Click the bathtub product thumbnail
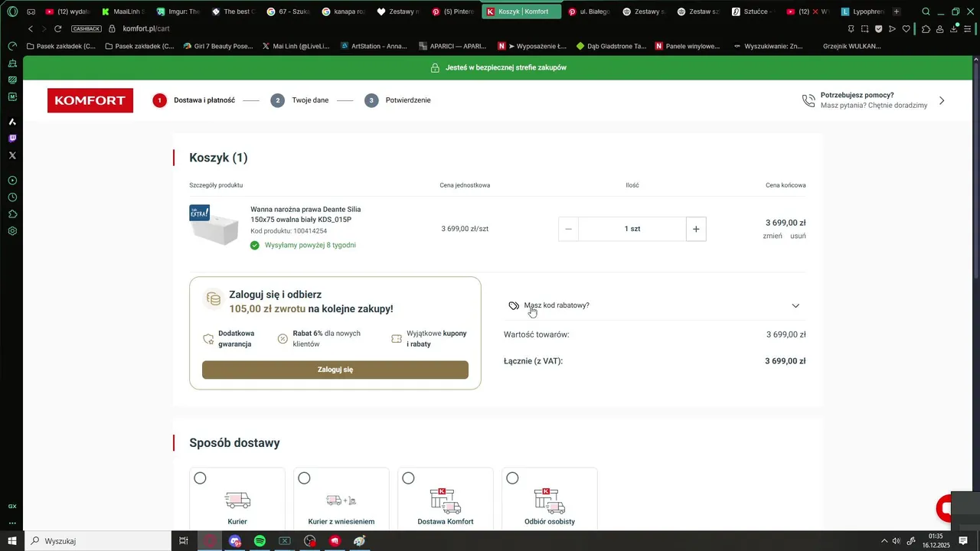Screen dimensions: 980x551 tap(214, 225)
